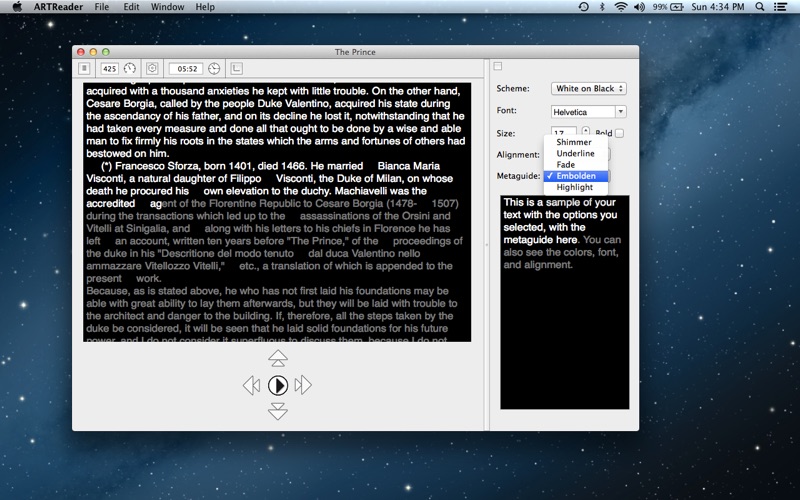Open the File menu
The image size is (800, 500).
click(102, 7)
